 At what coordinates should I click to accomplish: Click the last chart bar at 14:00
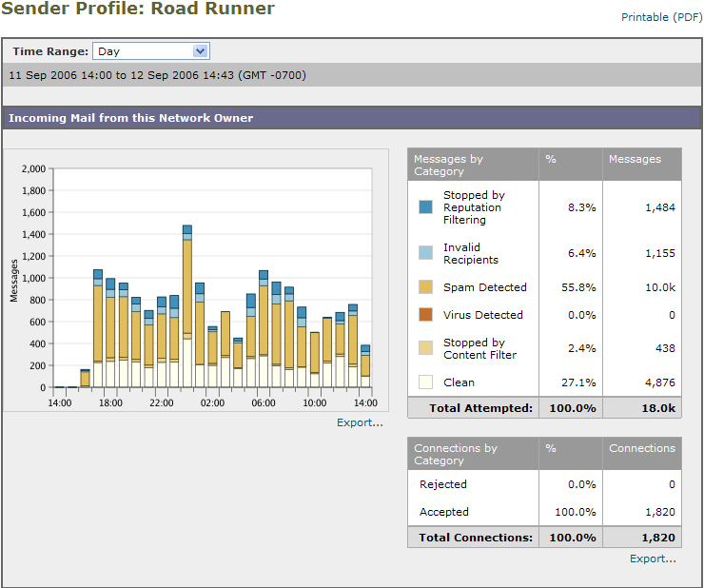click(365, 366)
